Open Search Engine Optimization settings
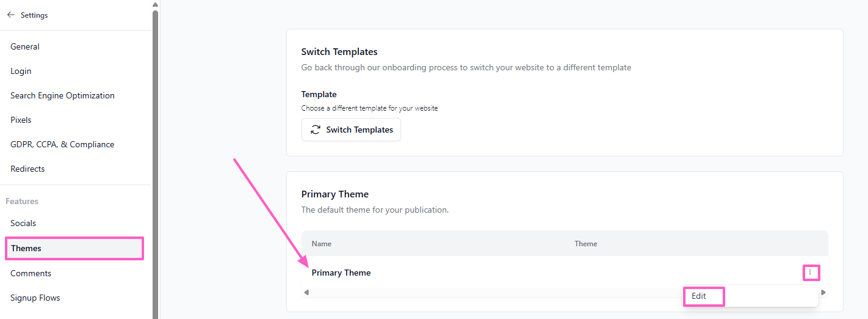 pos(62,95)
